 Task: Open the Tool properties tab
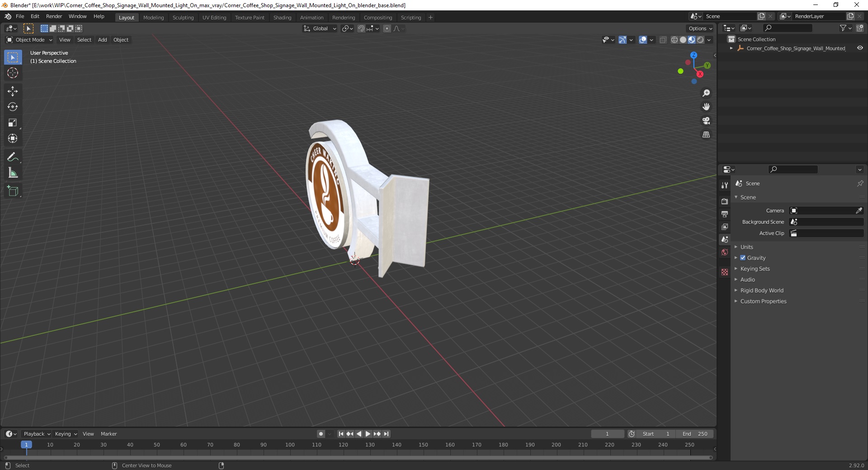tap(725, 185)
